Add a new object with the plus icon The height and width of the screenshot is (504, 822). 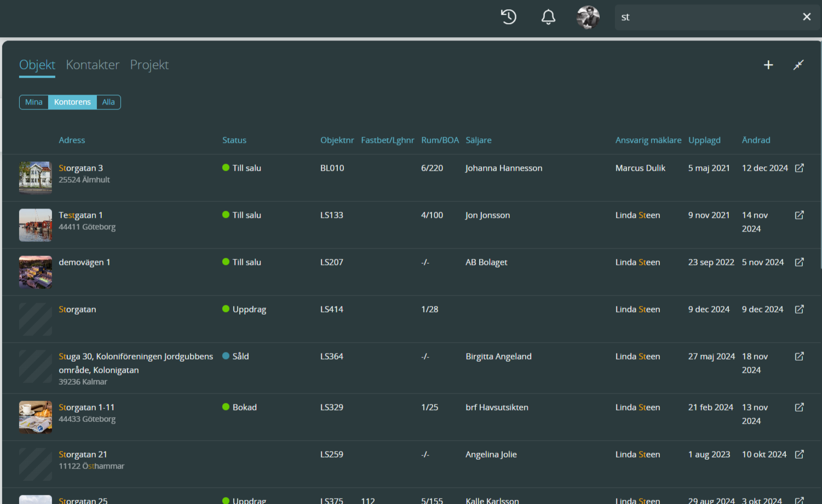coord(768,65)
